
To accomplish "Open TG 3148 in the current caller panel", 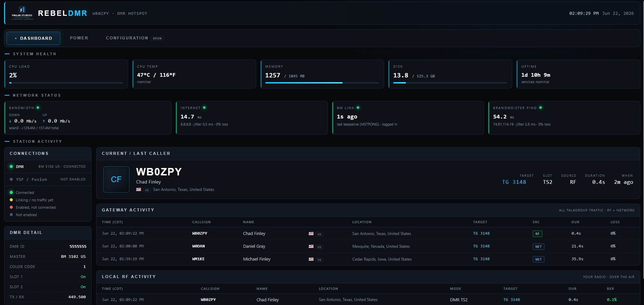I will 514,182.
